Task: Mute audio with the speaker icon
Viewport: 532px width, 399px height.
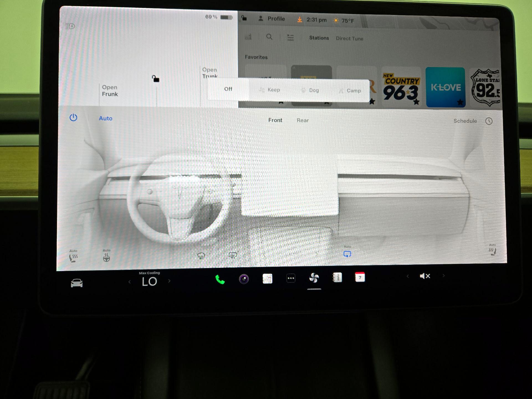Action: (424, 276)
